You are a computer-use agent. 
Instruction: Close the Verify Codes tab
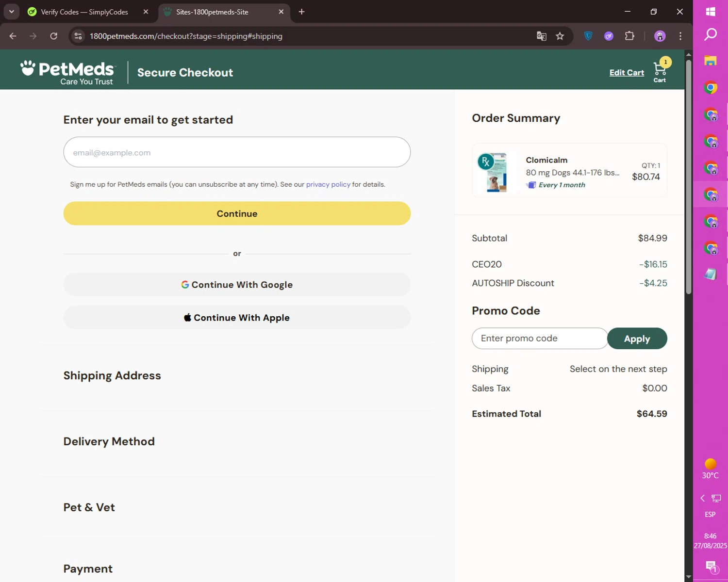(146, 12)
